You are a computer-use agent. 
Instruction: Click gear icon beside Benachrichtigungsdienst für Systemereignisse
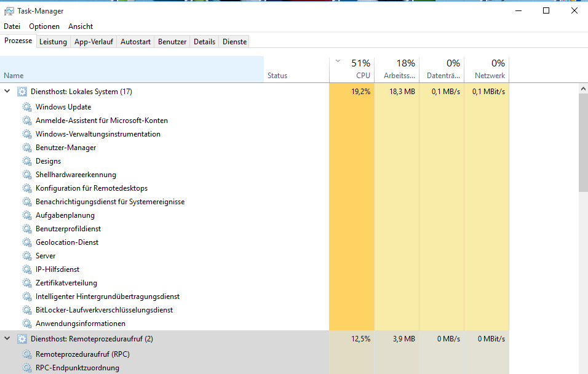[26, 201]
